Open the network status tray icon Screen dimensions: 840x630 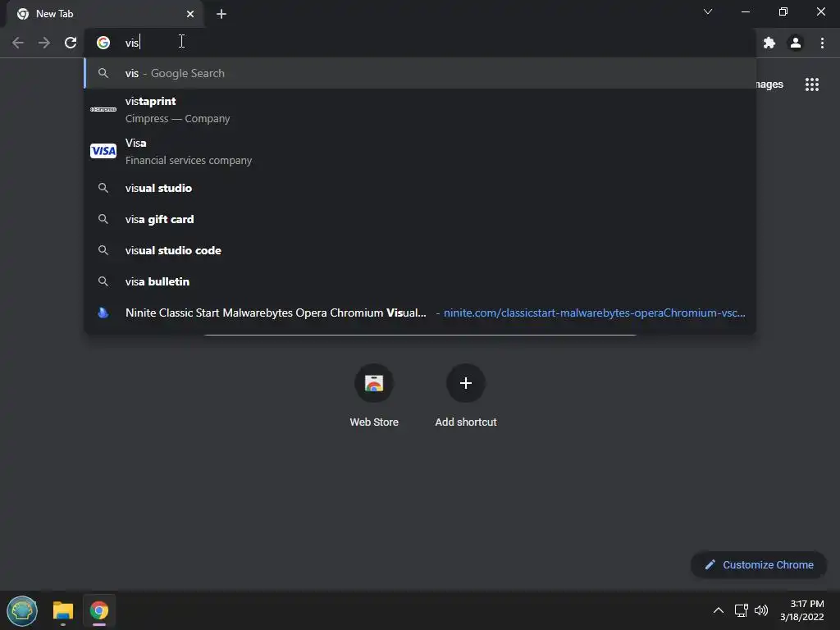(742, 610)
